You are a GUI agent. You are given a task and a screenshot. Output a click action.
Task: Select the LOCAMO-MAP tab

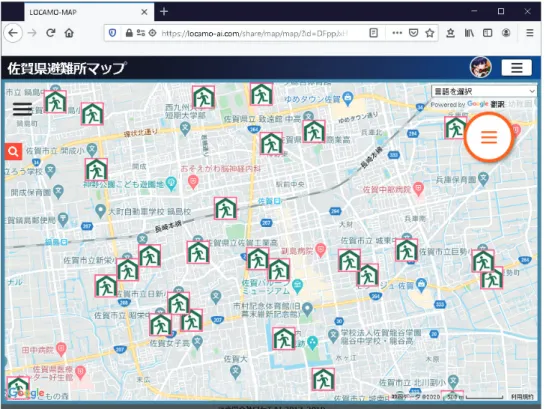click(x=89, y=12)
